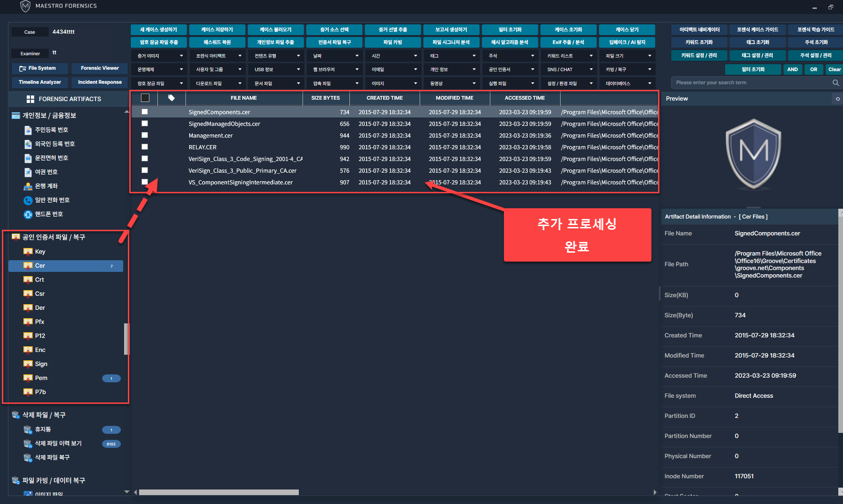Expand the SNS / CHAT dropdown
Viewport: 843px width, 504px height.
(x=569, y=70)
